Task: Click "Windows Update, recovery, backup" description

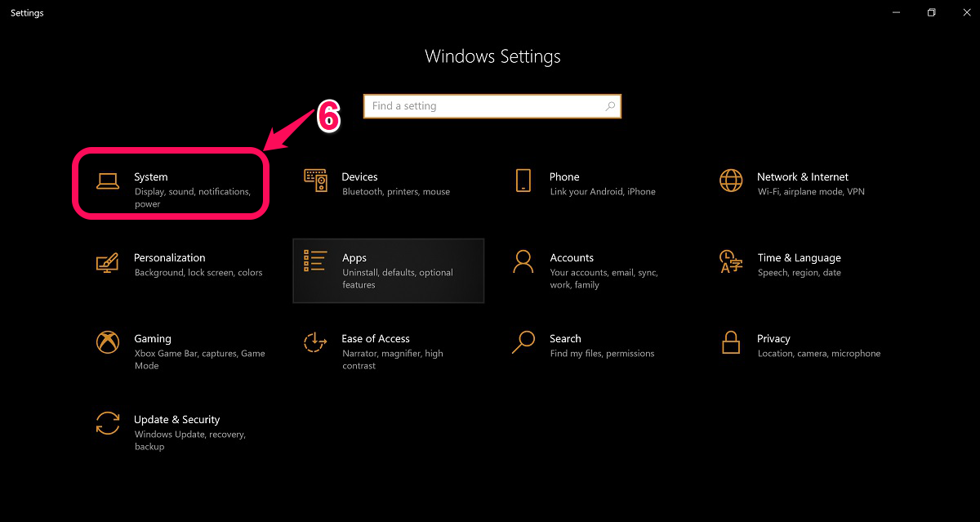Action: click(190, 440)
